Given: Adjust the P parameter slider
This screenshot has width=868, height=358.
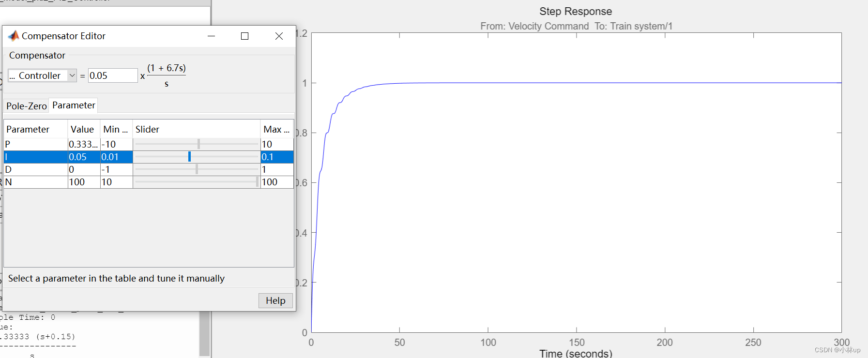Looking at the screenshot, I should click(x=198, y=144).
